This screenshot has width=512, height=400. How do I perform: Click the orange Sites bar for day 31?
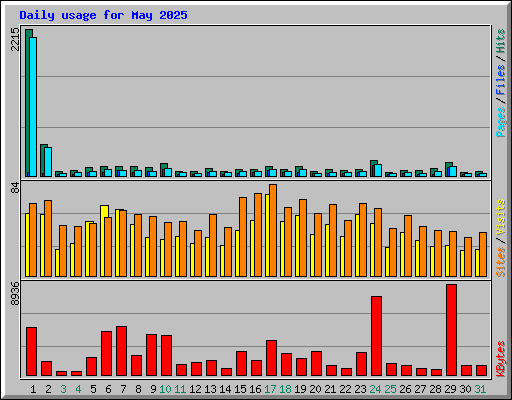coord(483,254)
